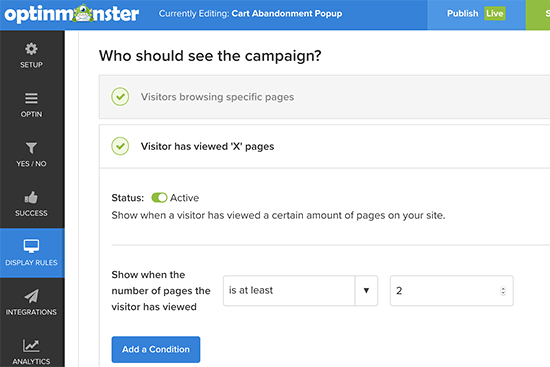Screen dimensions: 550x367
Task: Click the green Live status badge
Action: click(x=495, y=14)
